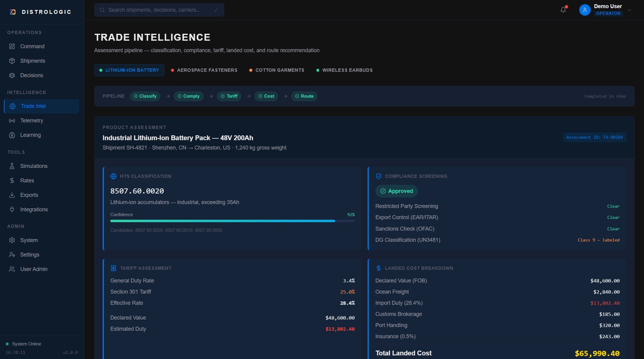
Task: Click the System Online status dot
Action: point(7,344)
